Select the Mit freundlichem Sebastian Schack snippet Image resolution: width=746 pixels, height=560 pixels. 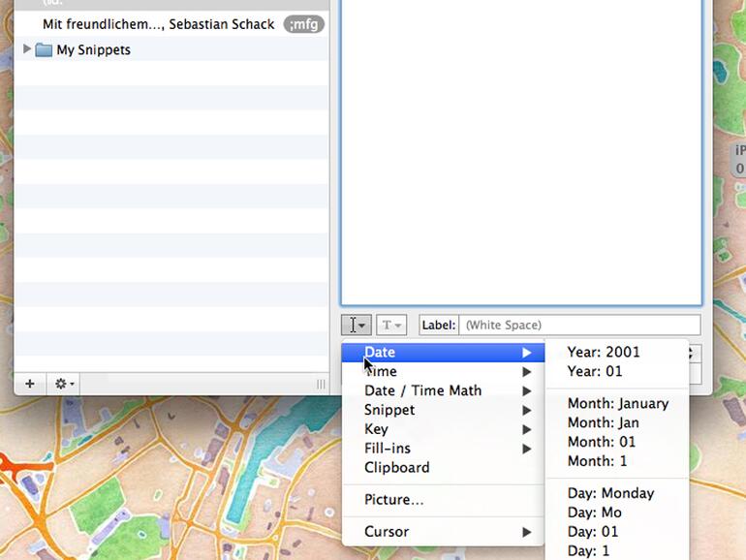(x=171, y=24)
